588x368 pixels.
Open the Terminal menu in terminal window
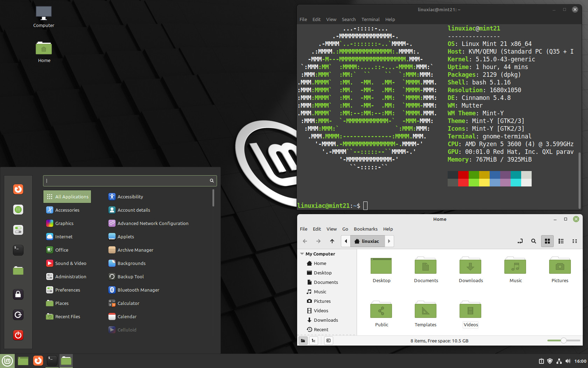pyautogui.click(x=370, y=19)
